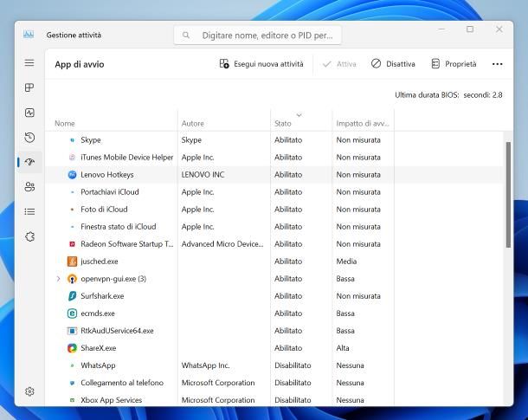Select the Radeon Software Startup row name
The image size is (528, 420).
point(127,244)
